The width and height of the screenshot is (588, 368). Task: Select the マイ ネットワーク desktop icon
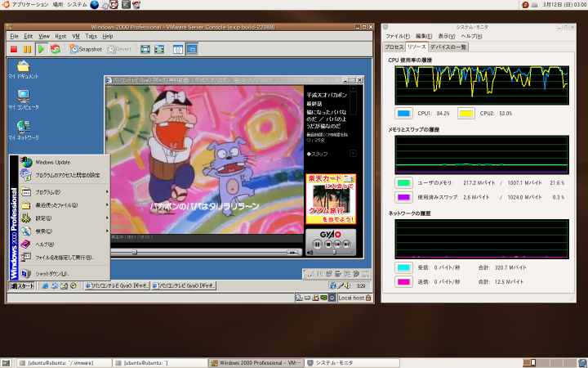pos(23,130)
